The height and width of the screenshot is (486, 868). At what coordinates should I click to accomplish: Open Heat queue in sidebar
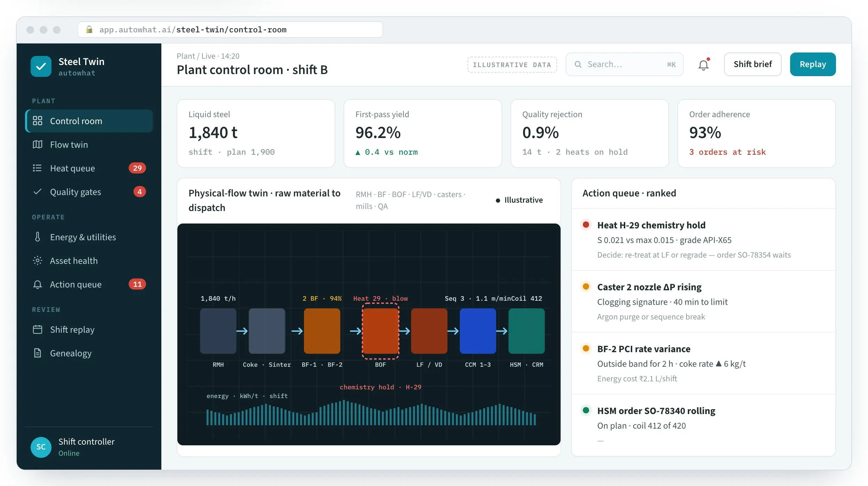(x=89, y=168)
